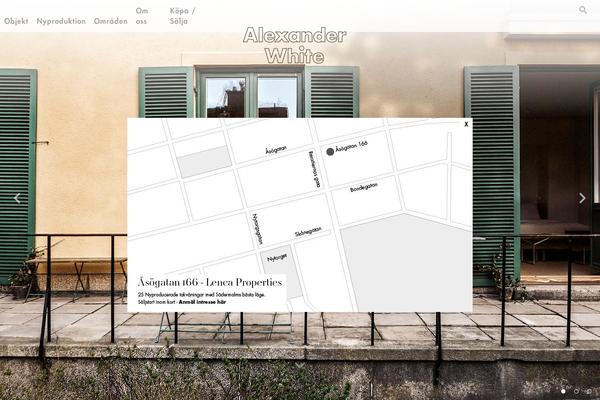Click the Åsögatan 166 map marker dot
Screen dimensions: 600x400
330,152
